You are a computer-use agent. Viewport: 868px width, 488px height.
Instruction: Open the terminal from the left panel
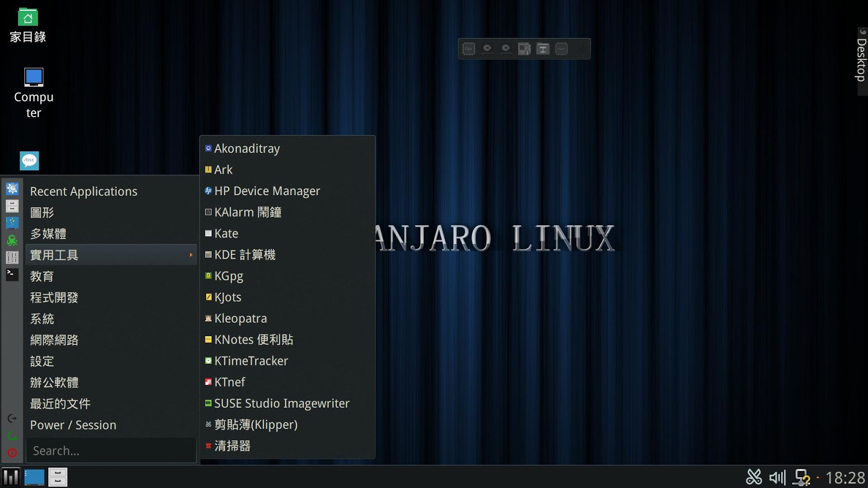[x=11, y=275]
